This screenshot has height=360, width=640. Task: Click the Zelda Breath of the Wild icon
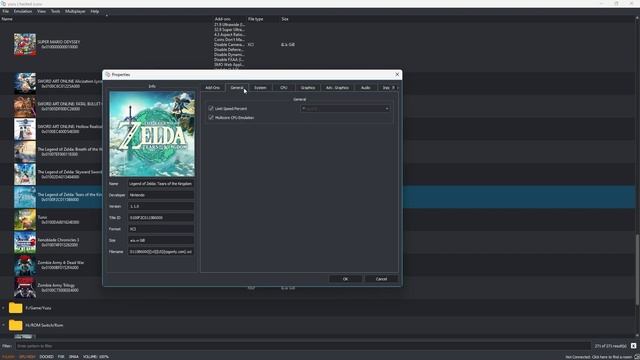click(25, 151)
